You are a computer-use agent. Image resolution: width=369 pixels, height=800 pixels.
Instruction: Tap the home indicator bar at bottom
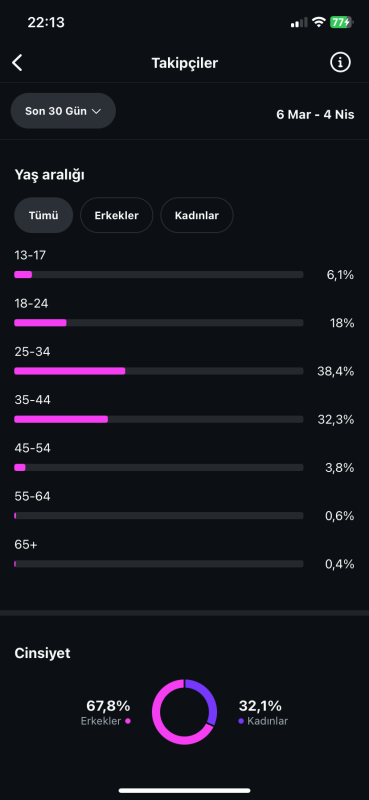click(184, 790)
